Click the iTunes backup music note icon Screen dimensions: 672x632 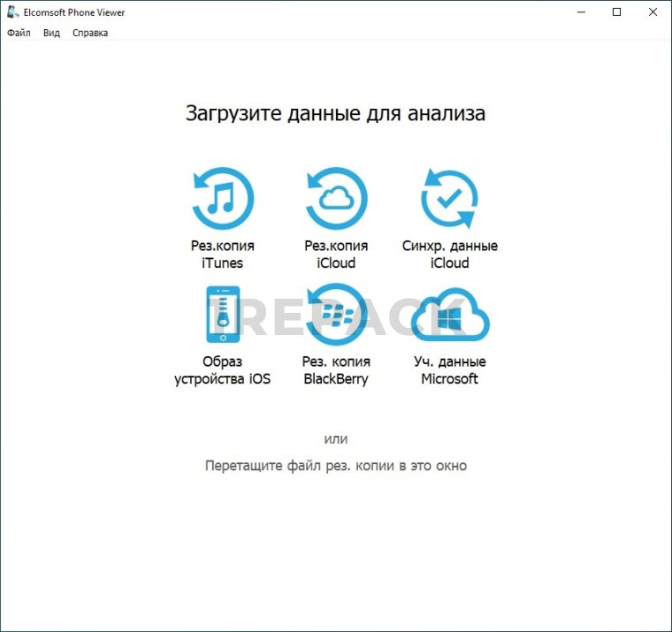click(223, 198)
